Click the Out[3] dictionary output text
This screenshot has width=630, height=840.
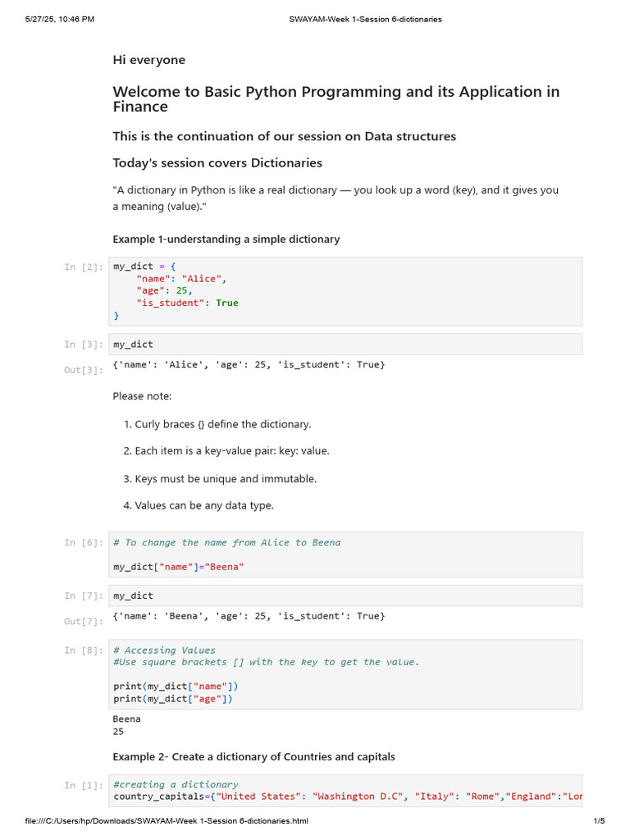click(249, 365)
